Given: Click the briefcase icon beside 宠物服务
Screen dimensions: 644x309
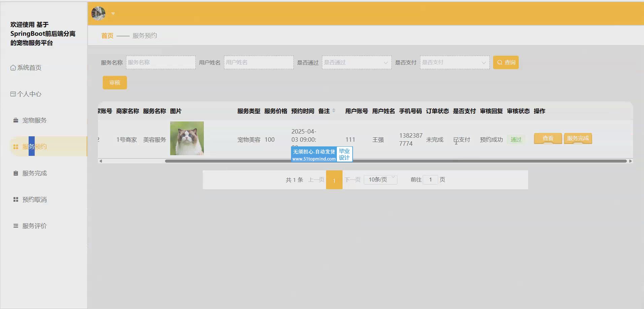Looking at the screenshot, I should (15, 120).
